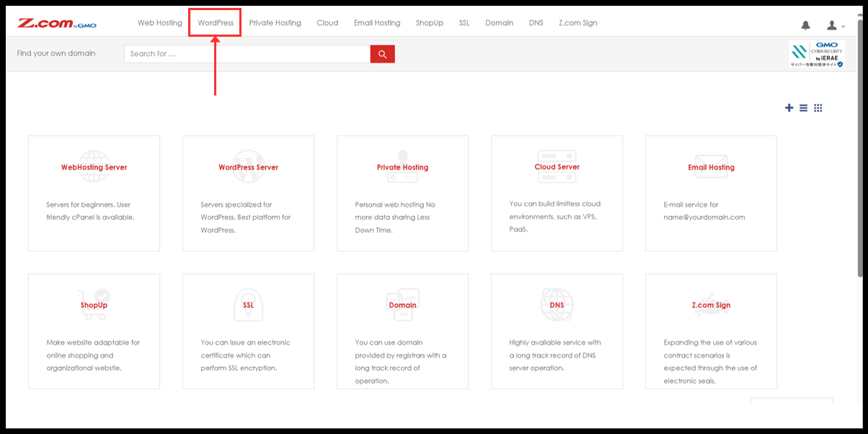Click 'Servers specialized for WordPress' description

tap(246, 217)
